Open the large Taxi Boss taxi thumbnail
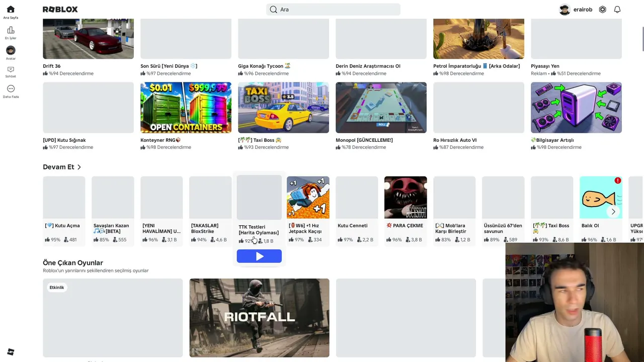The height and width of the screenshot is (362, 644). coord(283,108)
